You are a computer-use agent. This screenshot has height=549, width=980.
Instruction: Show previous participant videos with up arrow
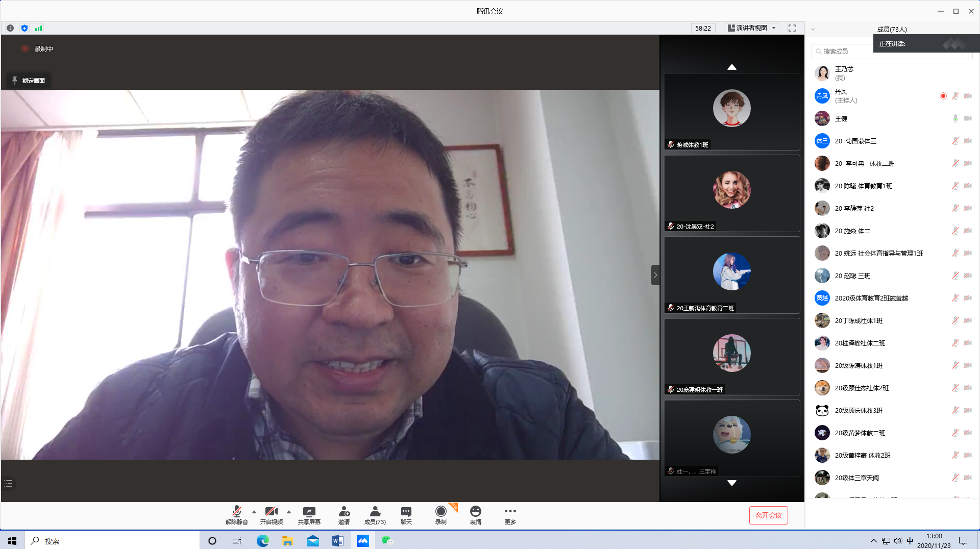[732, 67]
